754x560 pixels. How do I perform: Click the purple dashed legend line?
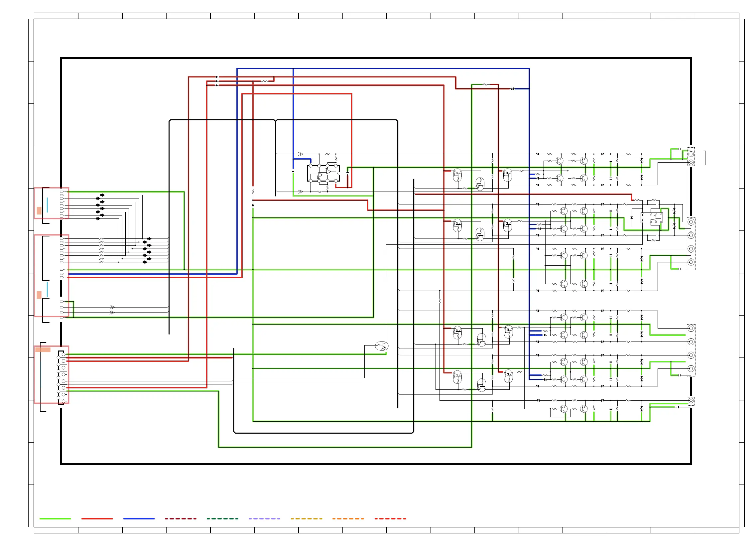264,519
